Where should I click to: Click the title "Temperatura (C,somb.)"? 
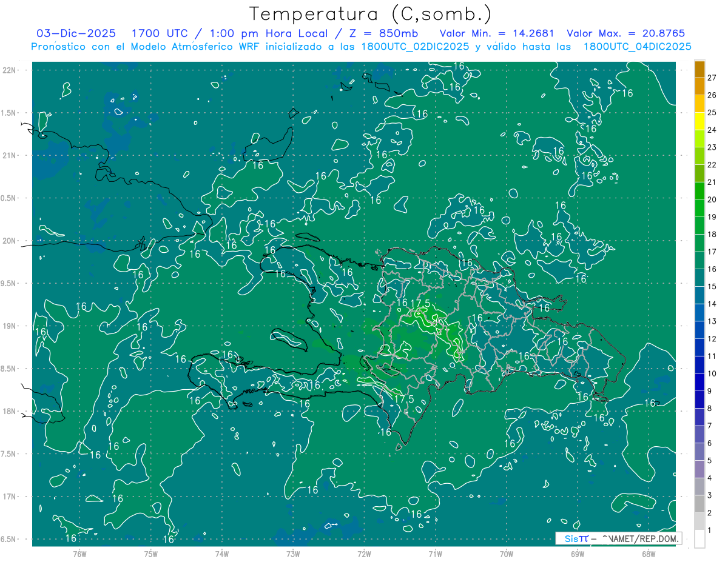click(371, 13)
